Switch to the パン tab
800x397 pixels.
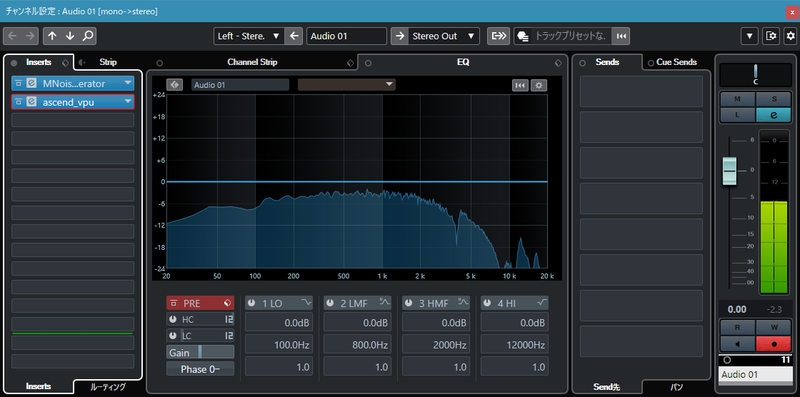click(x=676, y=387)
